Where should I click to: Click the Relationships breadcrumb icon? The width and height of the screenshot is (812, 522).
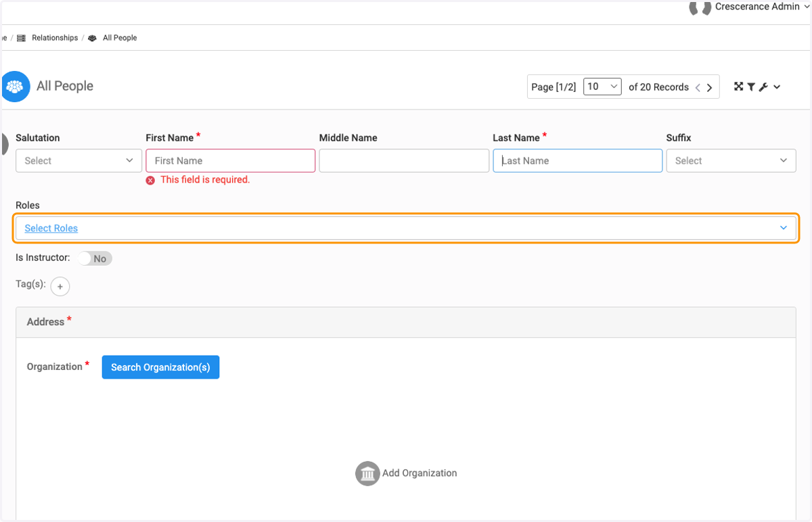(21, 39)
